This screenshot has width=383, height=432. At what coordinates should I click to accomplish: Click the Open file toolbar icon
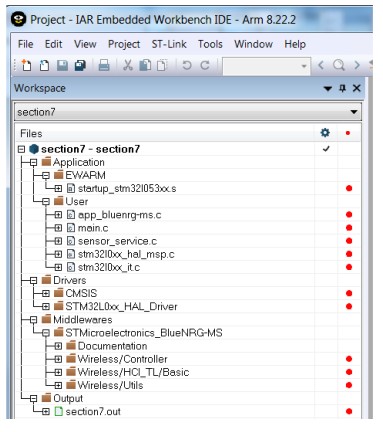pos(44,65)
